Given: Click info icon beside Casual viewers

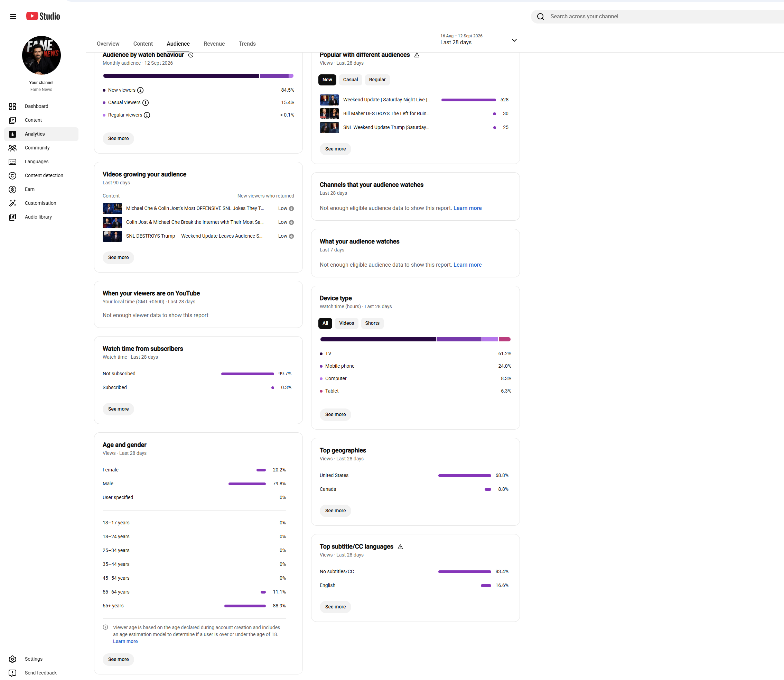Looking at the screenshot, I should click(146, 103).
